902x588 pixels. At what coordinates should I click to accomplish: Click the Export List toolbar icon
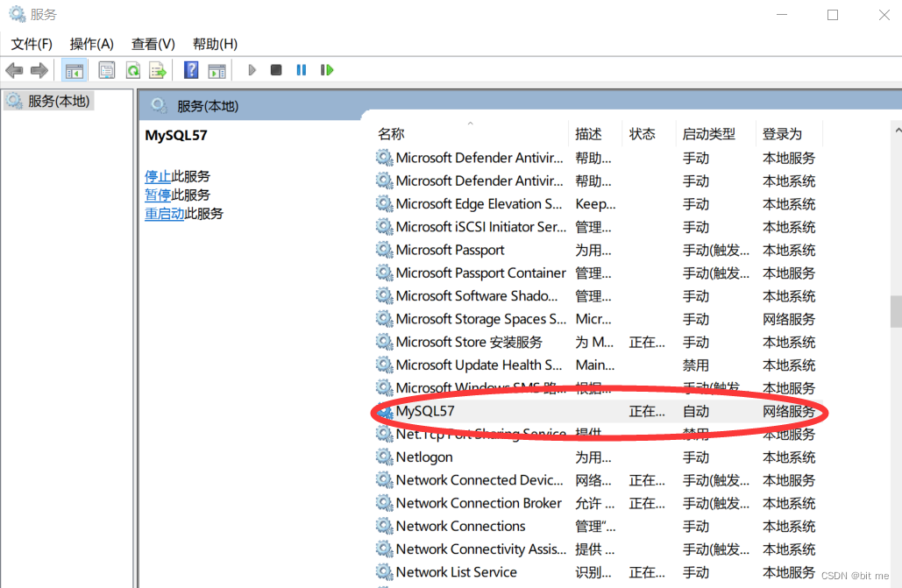point(158,71)
